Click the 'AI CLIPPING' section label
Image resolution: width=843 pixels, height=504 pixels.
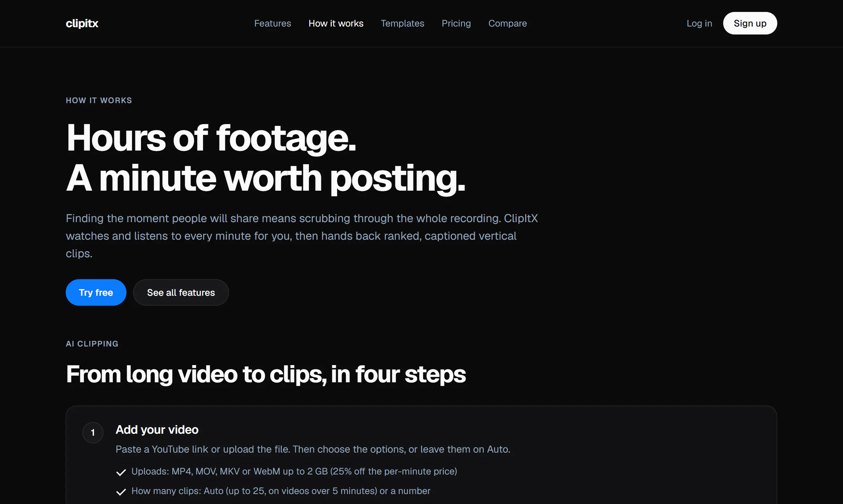click(x=92, y=344)
